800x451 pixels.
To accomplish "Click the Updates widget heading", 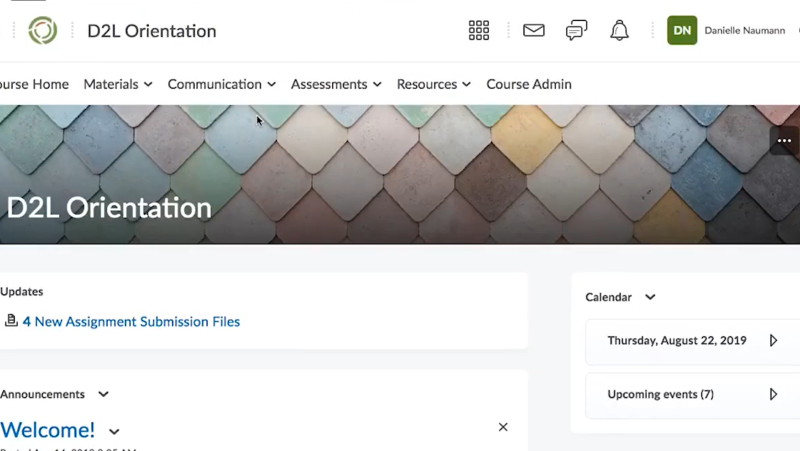I will point(21,291).
